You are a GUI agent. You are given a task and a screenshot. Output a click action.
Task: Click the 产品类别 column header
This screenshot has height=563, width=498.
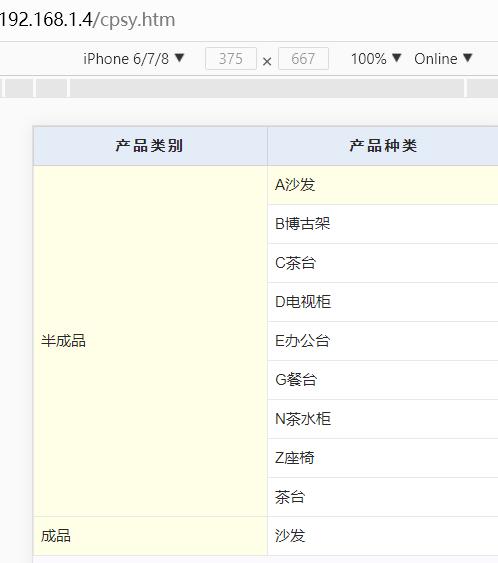(x=150, y=146)
